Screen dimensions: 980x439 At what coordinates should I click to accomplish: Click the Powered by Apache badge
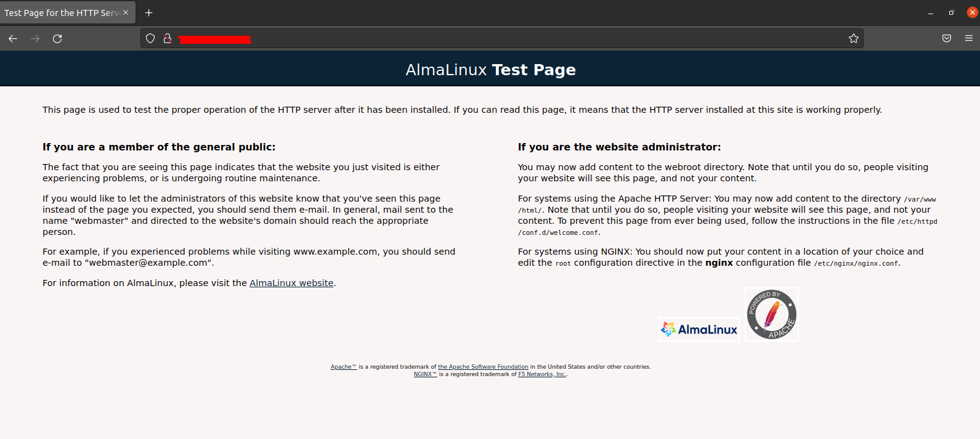coord(772,314)
